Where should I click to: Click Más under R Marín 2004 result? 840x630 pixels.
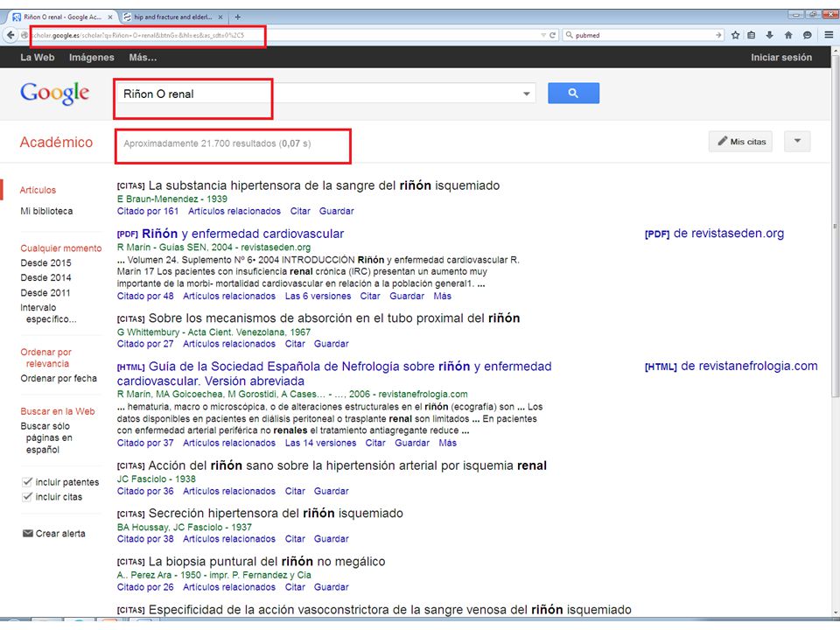443,296
